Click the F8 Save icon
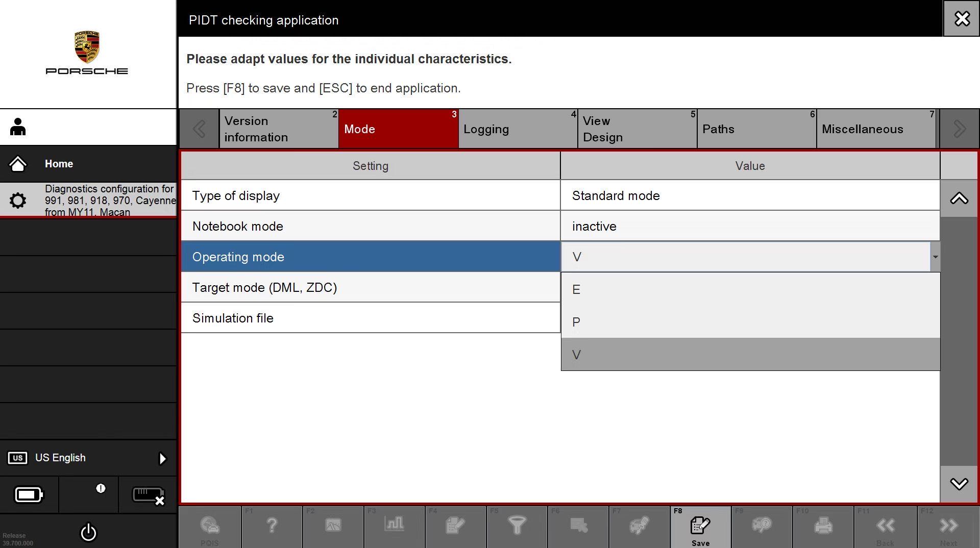Screen dimensions: 980x548 [x=700, y=525]
